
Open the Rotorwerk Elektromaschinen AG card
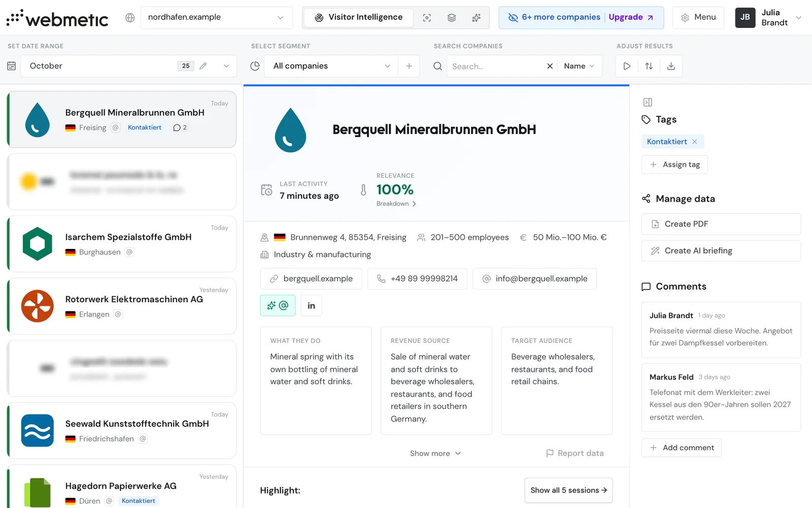coord(122,306)
